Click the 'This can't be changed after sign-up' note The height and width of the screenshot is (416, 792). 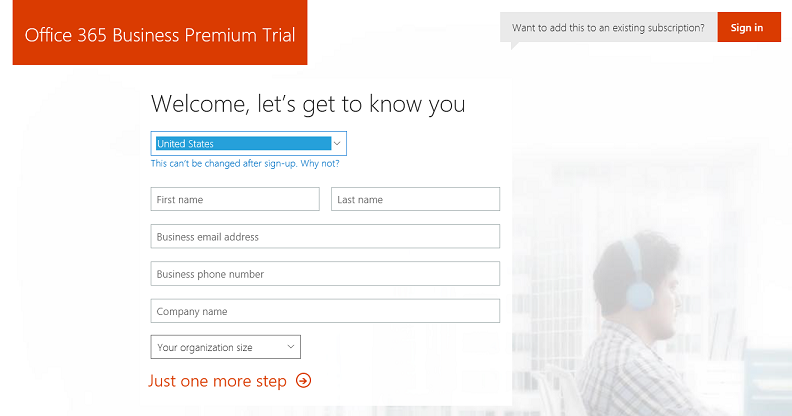point(224,164)
